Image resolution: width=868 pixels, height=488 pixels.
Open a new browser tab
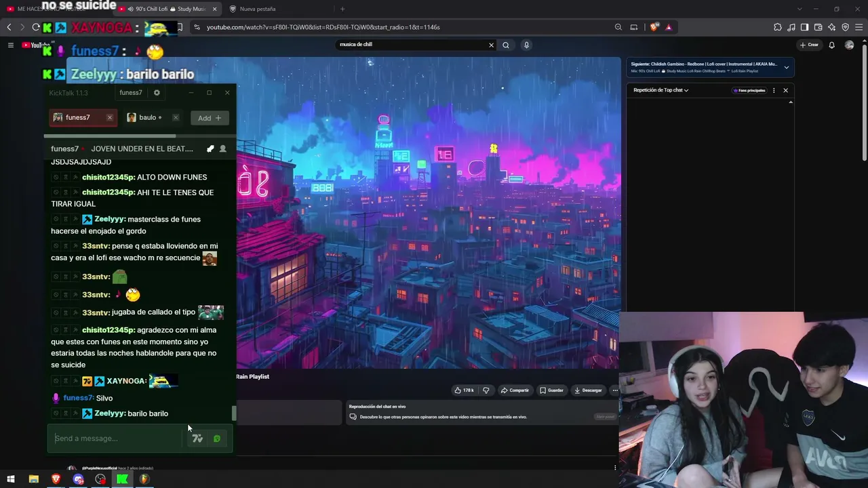pyautogui.click(x=342, y=9)
